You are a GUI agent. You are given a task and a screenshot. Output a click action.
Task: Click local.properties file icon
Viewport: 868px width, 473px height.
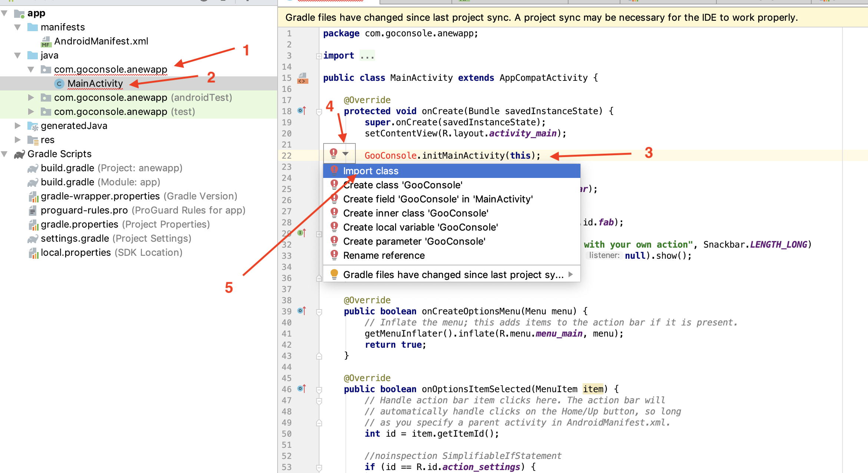coord(33,253)
